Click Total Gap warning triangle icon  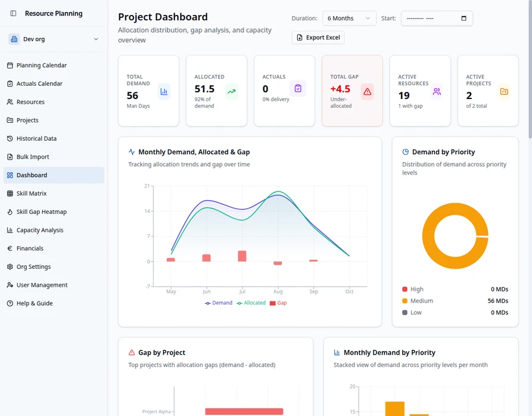tap(367, 91)
